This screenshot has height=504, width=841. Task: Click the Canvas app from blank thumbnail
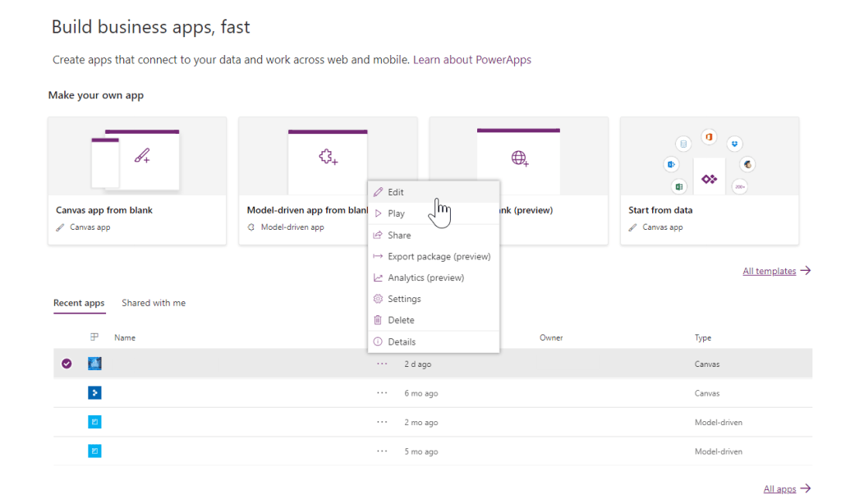tap(136, 156)
